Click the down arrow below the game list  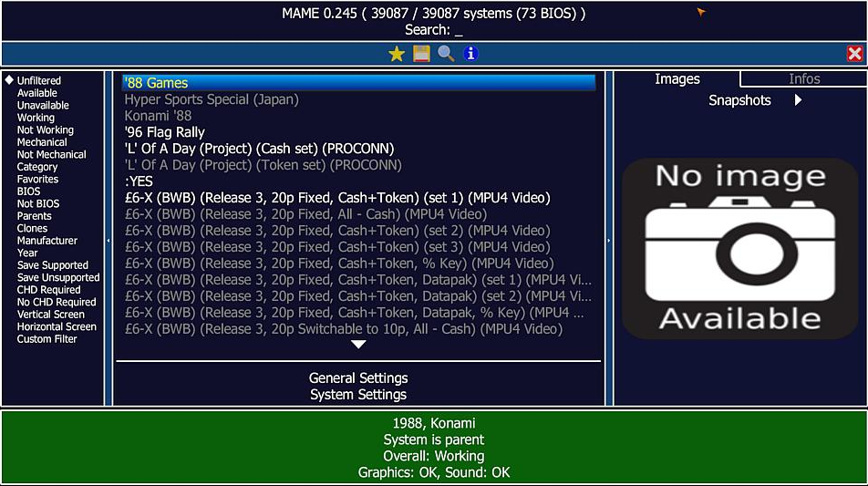[x=358, y=345]
